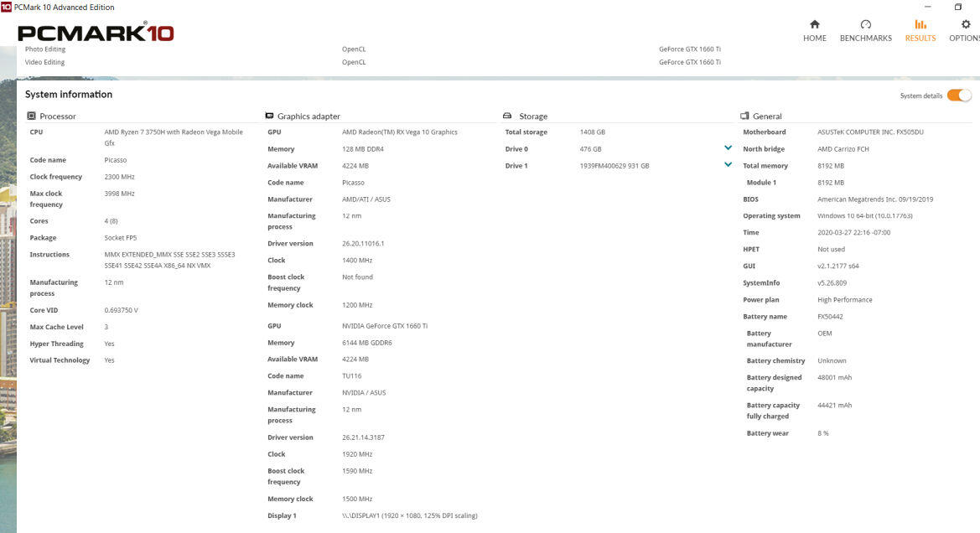
Task: Select processor clock frequency '2300 MHz'
Action: (119, 177)
